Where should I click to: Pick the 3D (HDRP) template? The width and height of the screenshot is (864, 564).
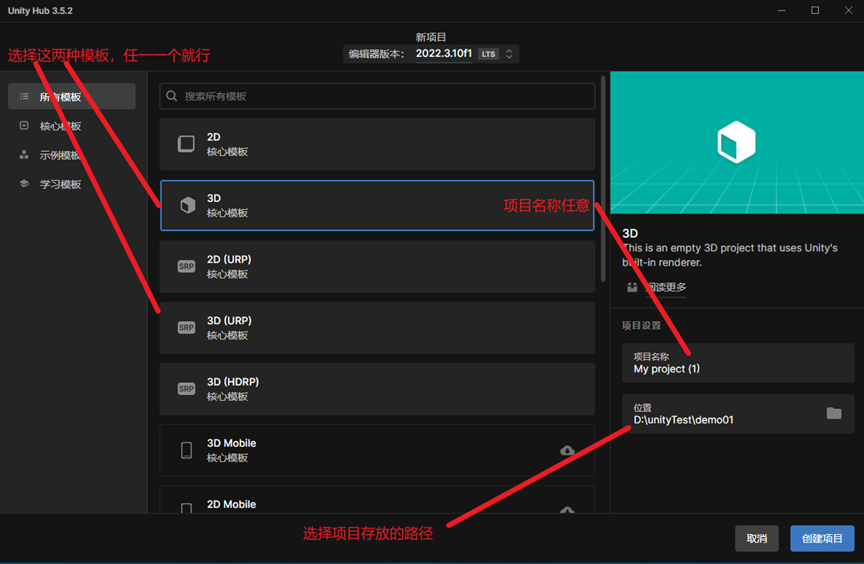pos(377,389)
